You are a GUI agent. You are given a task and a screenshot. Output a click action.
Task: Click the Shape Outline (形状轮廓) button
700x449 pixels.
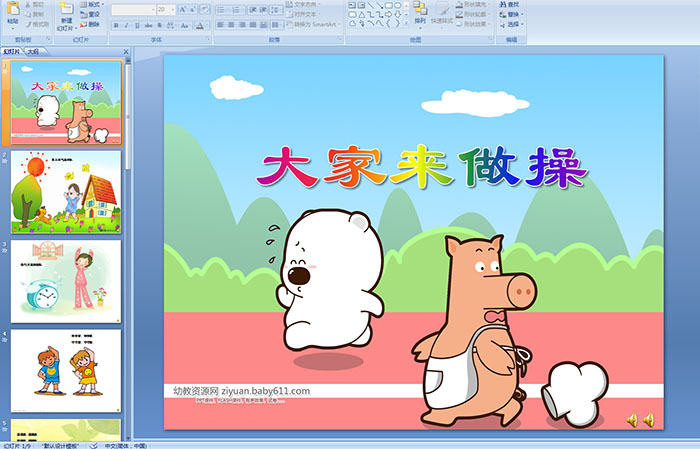(x=473, y=14)
